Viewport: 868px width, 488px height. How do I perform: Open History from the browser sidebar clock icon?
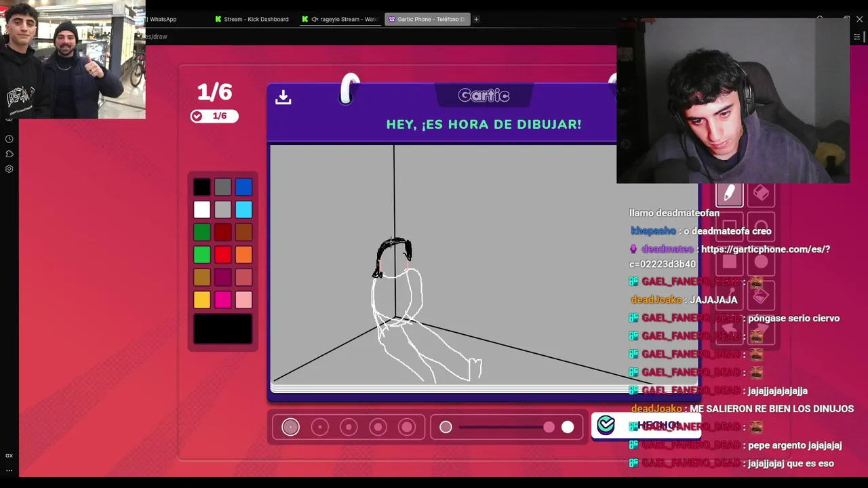point(9,139)
